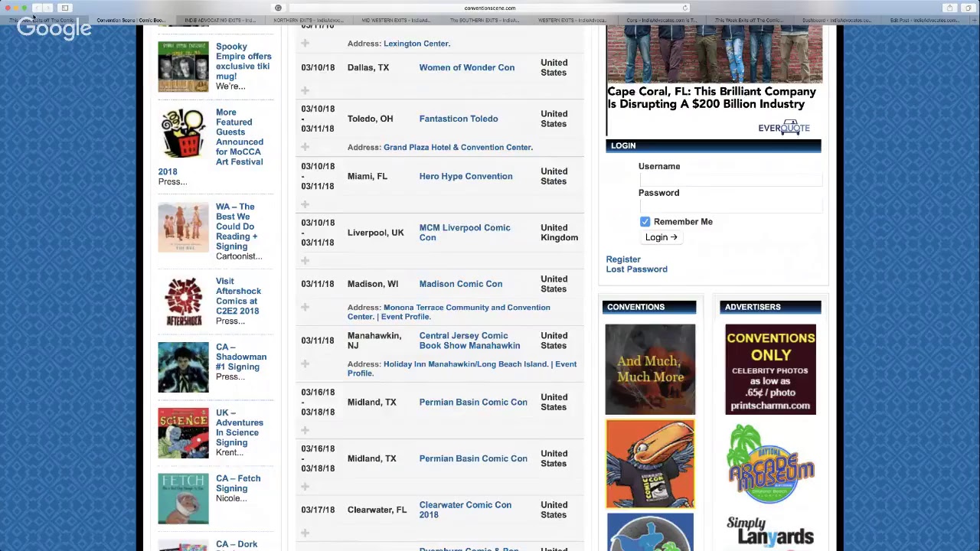Click The Best We Could Do thumbnail

coord(183,227)
